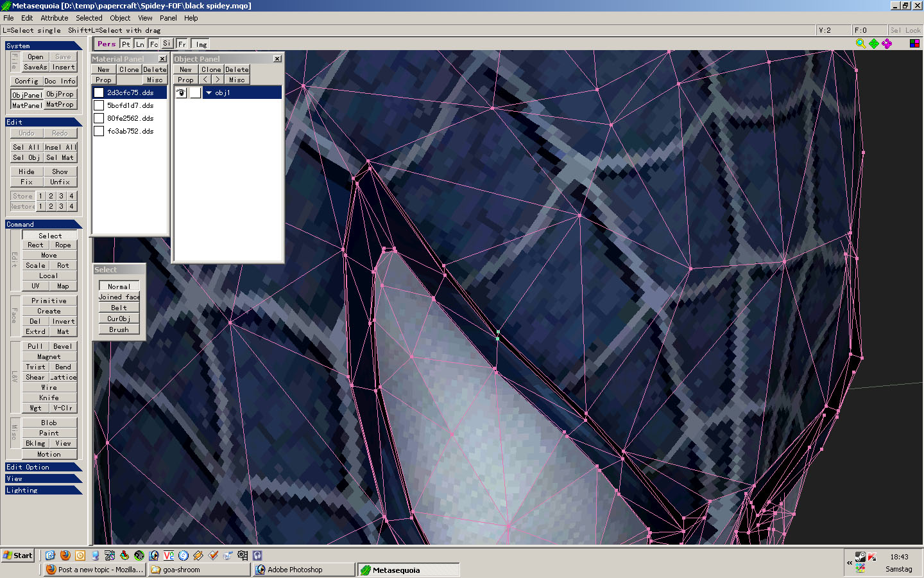
Task: Click color swatch of 80fe2562.dds material
Action: tap(99, 118)
